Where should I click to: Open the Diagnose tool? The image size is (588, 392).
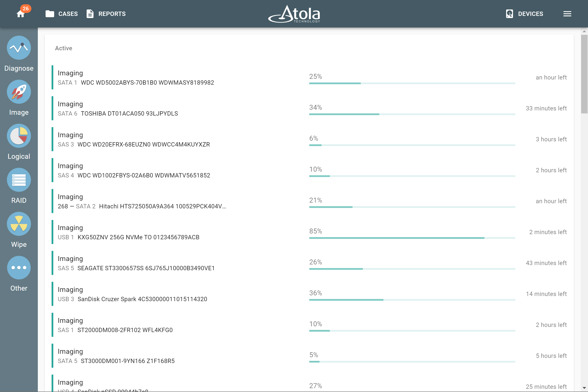tap(19, 48)
